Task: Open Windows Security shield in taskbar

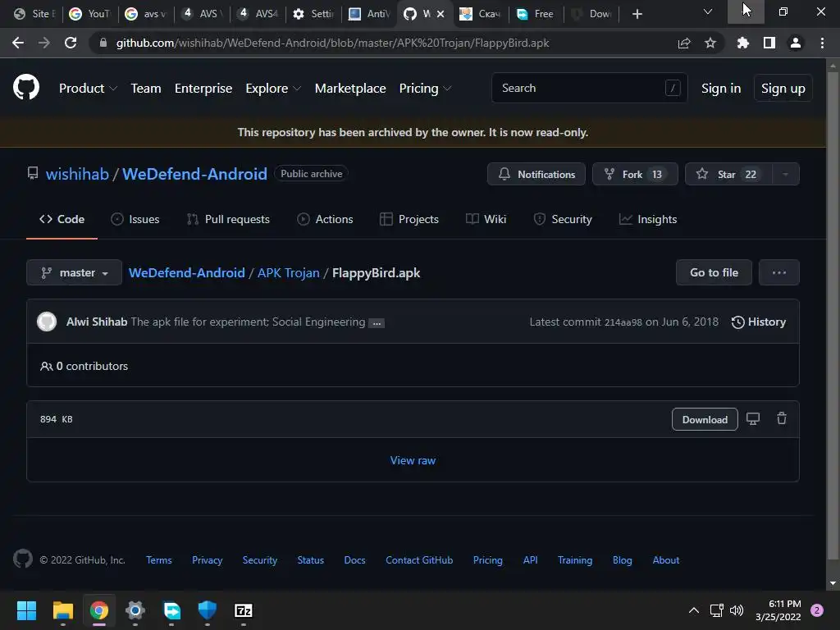Action: (x=208, y=610)
